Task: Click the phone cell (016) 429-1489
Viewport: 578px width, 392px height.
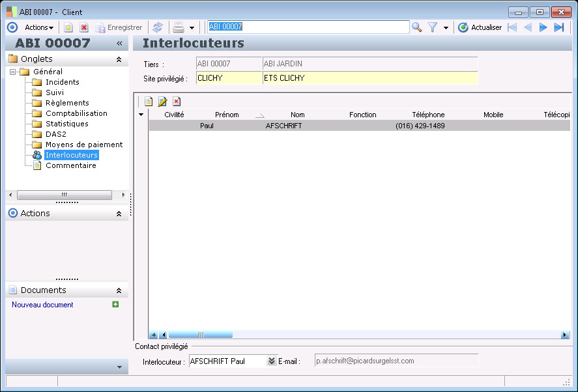Action: [420, 126]
